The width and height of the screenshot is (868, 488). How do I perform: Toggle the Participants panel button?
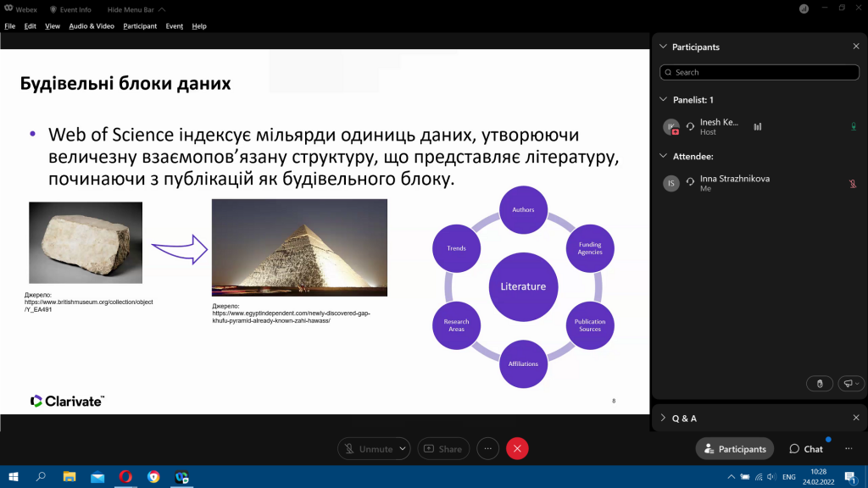(735, 449)
